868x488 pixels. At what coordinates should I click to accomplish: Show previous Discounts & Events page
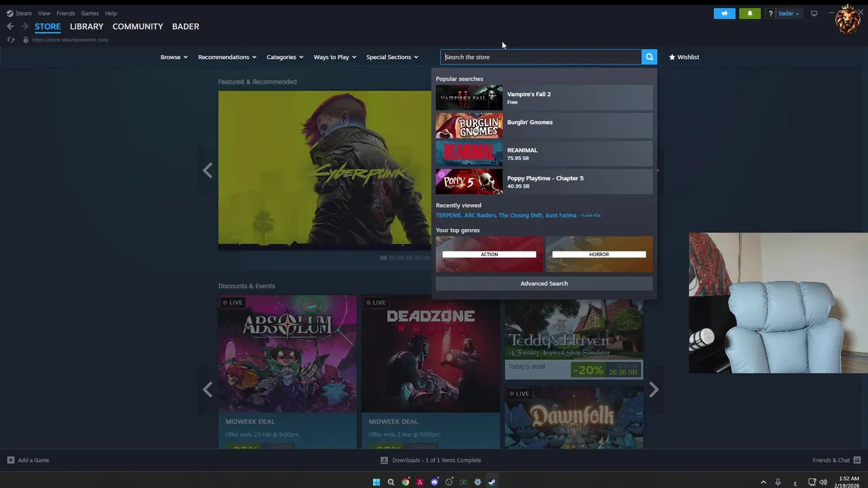(x=208, y=390)
